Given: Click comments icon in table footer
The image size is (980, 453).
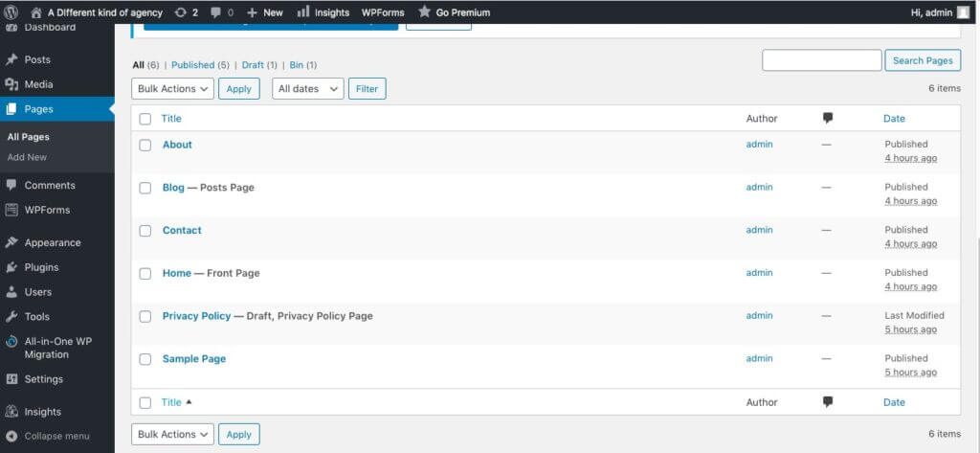Looking at the screenshot, I should tap(828, 401).
